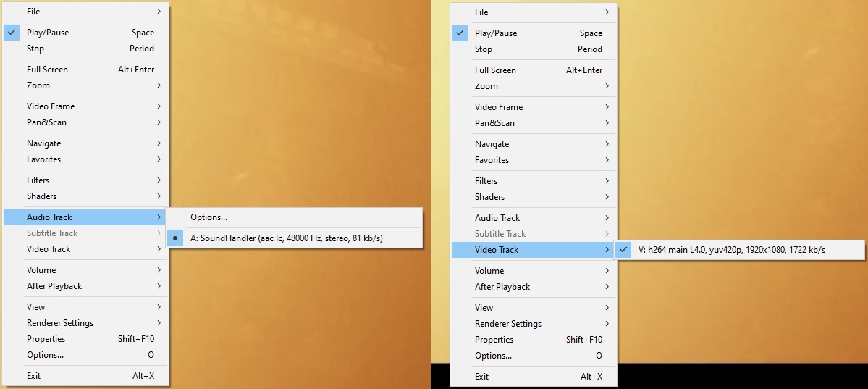Viewport: 868px width, 389px height.
Task: Expand Shaders submenu in the right menu
Action: 489,197
